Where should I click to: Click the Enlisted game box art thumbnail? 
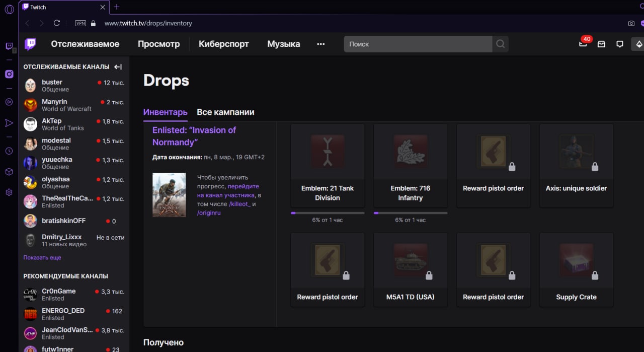169,195
